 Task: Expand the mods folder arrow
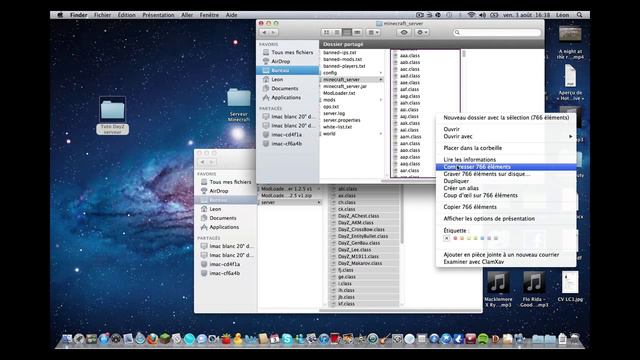[x=381, y=100]
